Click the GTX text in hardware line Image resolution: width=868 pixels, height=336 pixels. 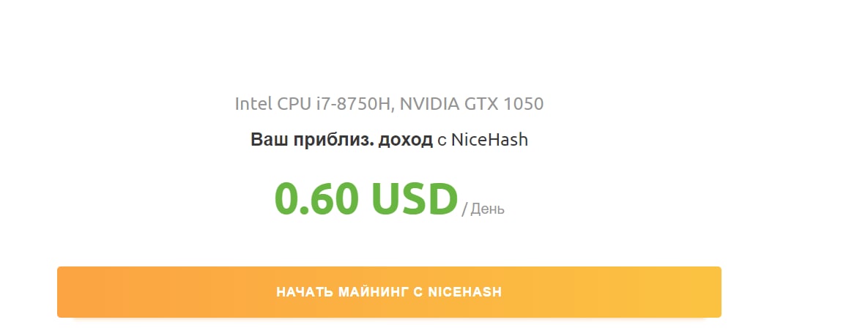(481, 104)
